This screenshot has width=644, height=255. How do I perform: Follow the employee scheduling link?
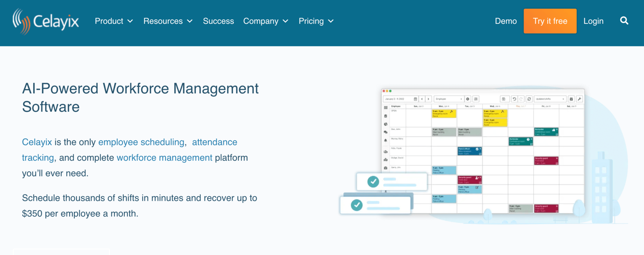(141, 142)
